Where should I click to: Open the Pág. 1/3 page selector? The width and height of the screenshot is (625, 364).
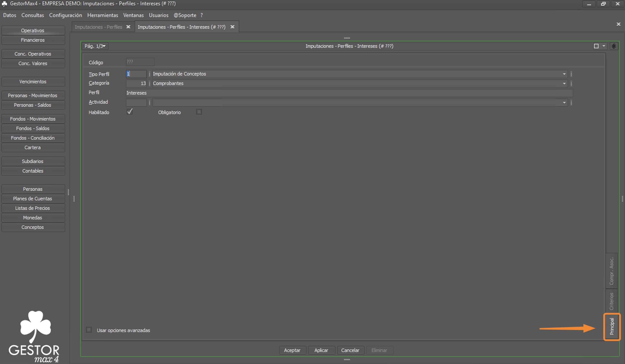[x=95, y=46]
